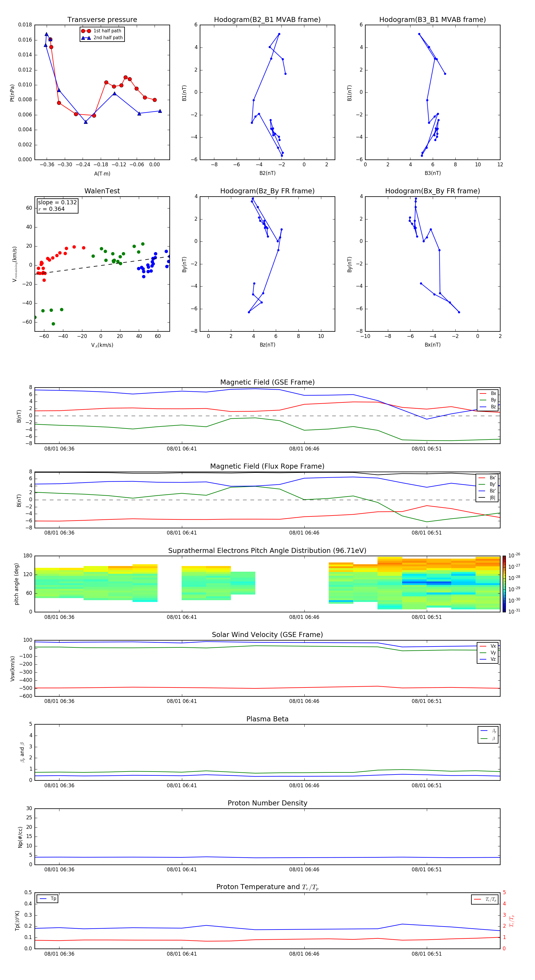Select the red "Te/Tp" legend entry
Screen dimensions: 535x980
tap(485, 899)
